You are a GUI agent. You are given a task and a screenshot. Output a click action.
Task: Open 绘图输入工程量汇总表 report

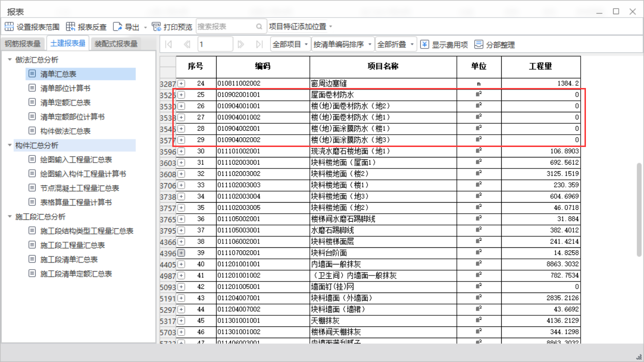coord(76,159)
